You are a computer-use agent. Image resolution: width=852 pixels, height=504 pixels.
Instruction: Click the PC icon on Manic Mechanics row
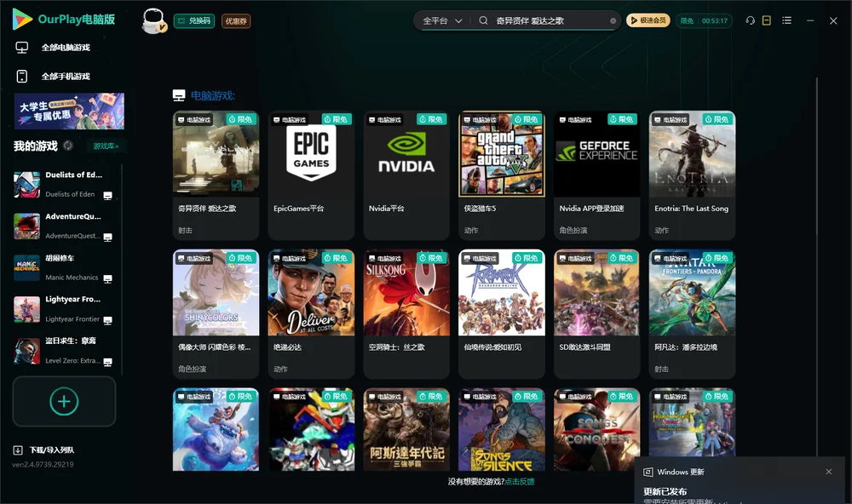[107, 279]
